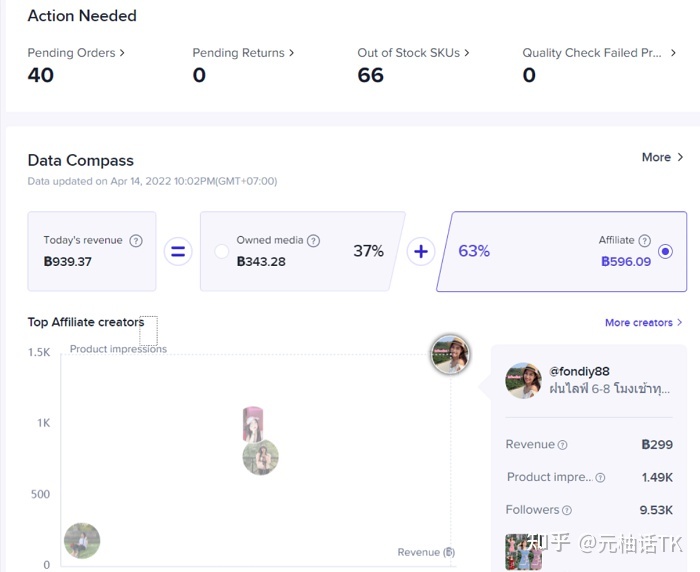The image size is (700, 572).
Task: Click the chevron next to Pending Returns
Action: [291, 53]
